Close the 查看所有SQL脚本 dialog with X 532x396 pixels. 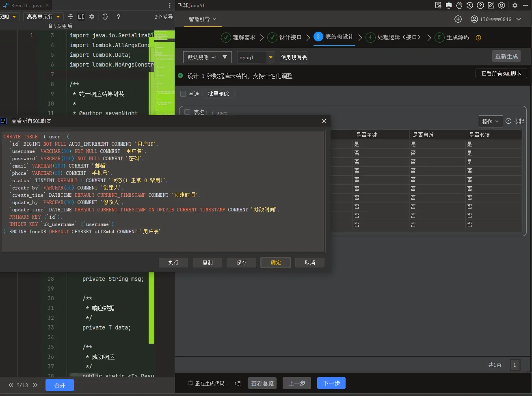(x=324, y=121)
